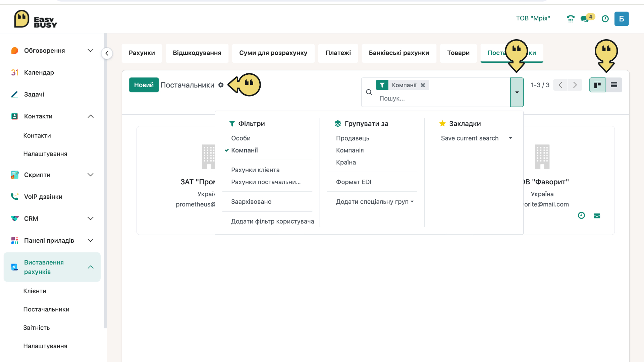Open the Платежі tab
Screen dimensions: 644x362
(338, 53)
